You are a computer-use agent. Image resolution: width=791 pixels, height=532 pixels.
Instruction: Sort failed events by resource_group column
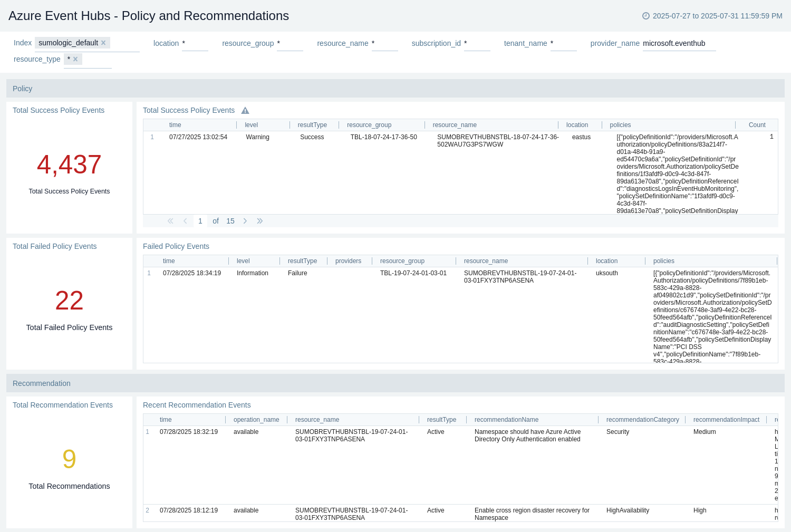tap(402, 261)
